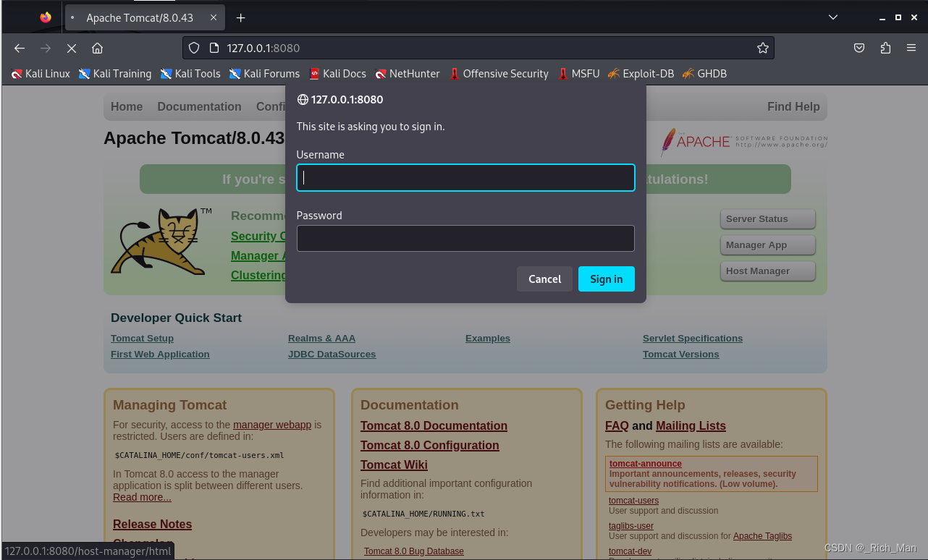Click the Username input field

pyautogui.click(x=465, y=177)
